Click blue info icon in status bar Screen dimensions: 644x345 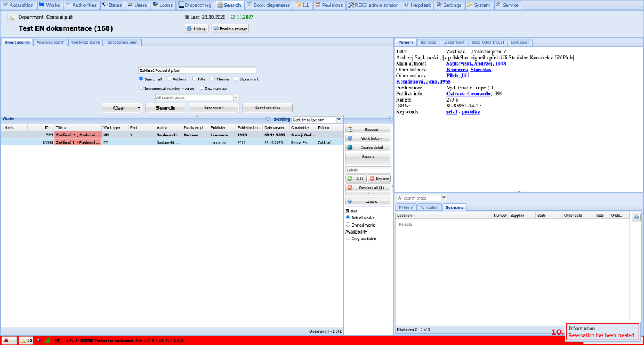point(39,340)
